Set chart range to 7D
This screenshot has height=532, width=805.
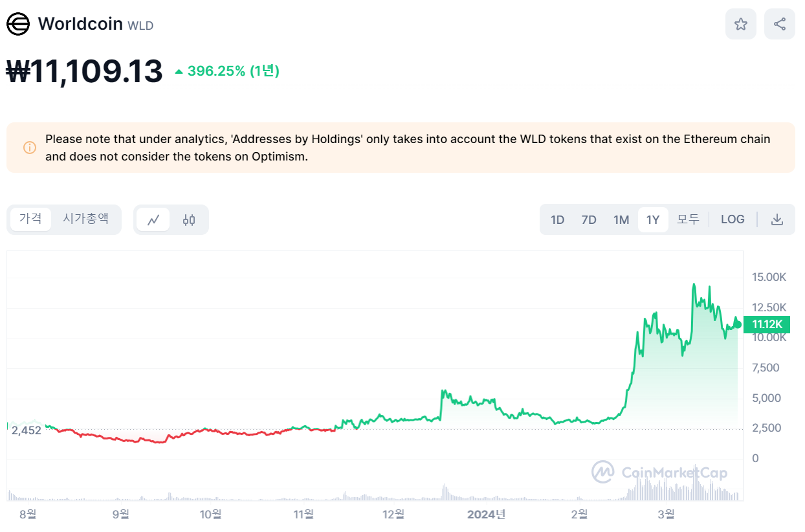click(x=589, y=219)
